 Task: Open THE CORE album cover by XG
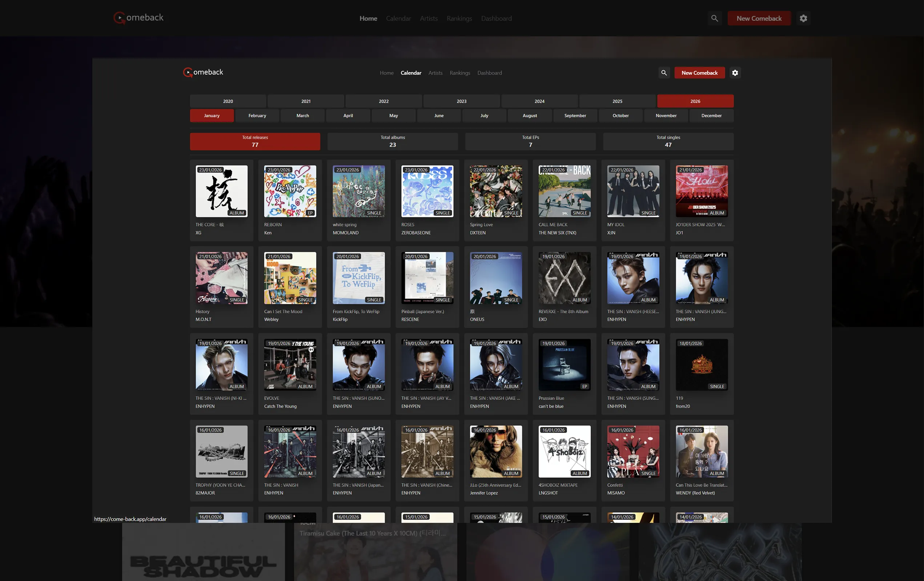[x=221, y=191]
